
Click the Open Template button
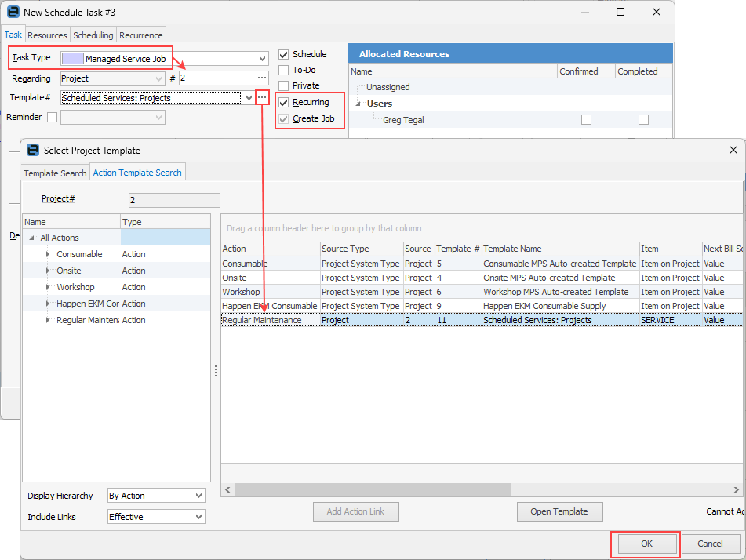(x=559, y=511)
